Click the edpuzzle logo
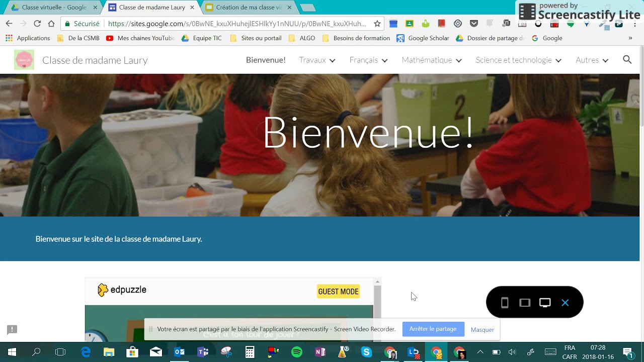Viewport: 644px width, 362px height. click(122, 290)
